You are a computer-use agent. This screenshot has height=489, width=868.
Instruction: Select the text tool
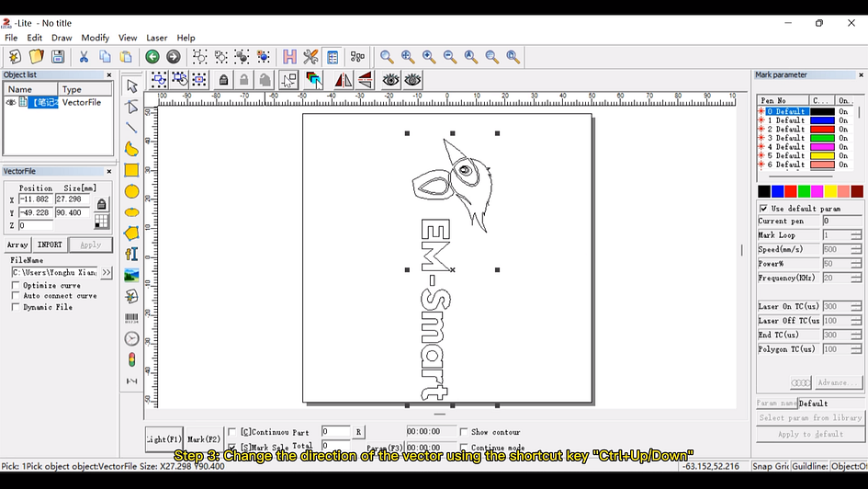click(x=131, y=254)
